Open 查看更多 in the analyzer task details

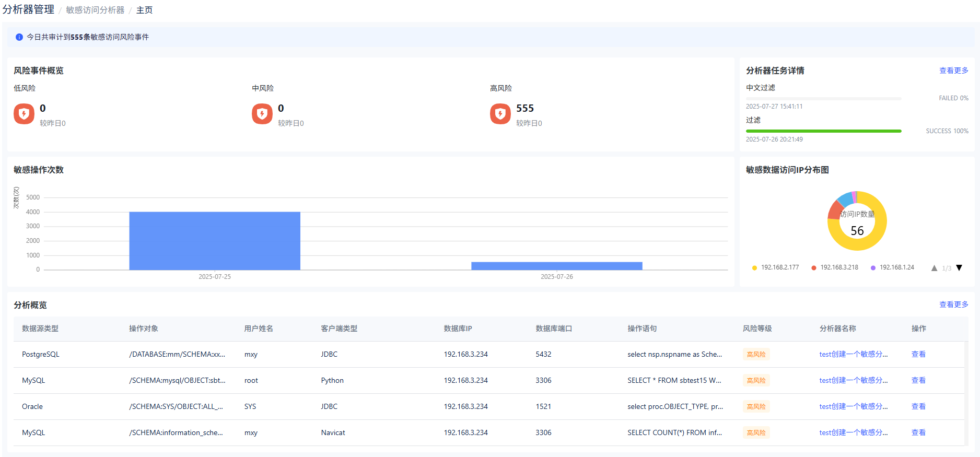(x=954, y=71)
